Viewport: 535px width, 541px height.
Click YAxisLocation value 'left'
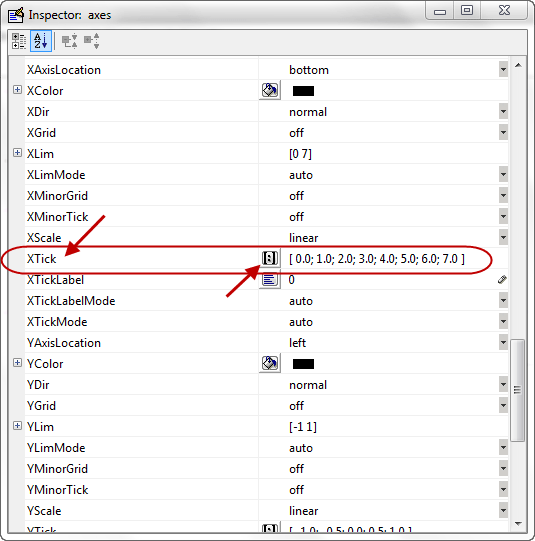click(x=297, y=343)
